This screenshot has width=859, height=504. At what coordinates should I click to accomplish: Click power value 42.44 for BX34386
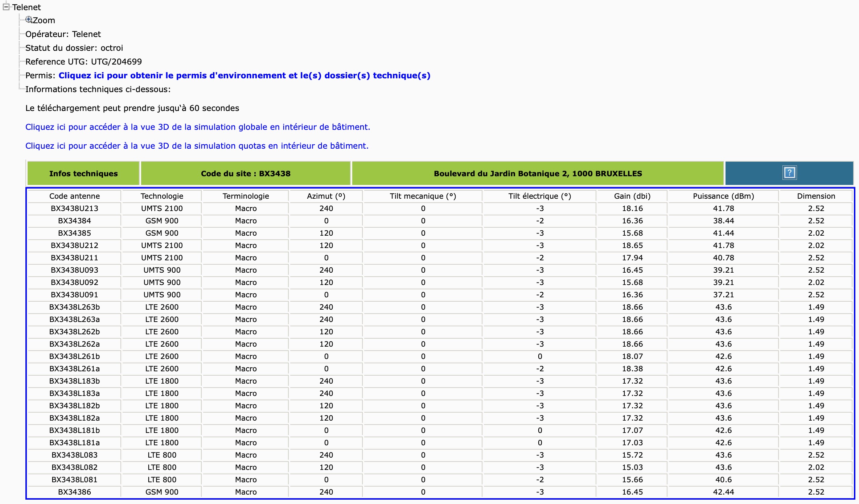[x=723, y=492]
